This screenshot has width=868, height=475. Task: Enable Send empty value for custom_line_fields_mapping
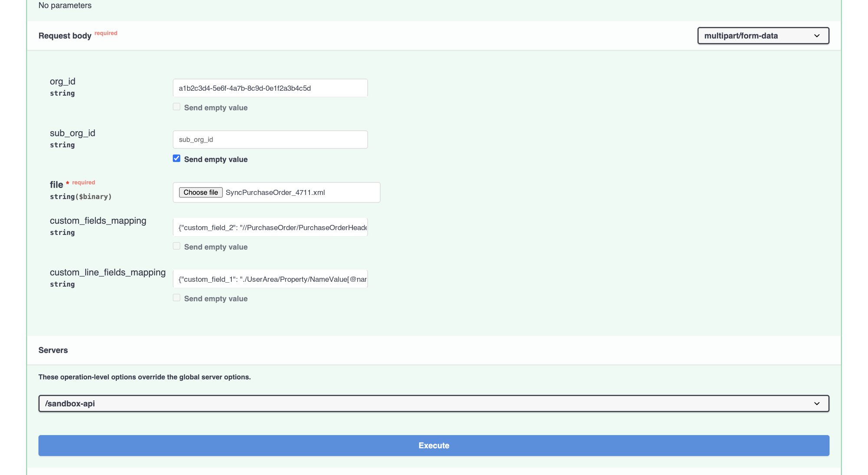[x=176, y=298]
